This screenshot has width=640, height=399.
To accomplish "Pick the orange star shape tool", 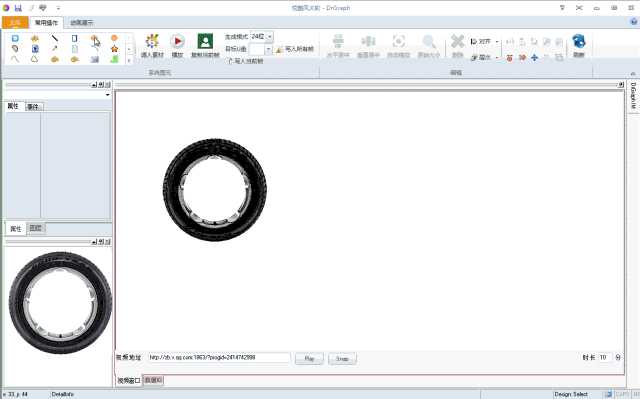I will [x=114, y=49].
